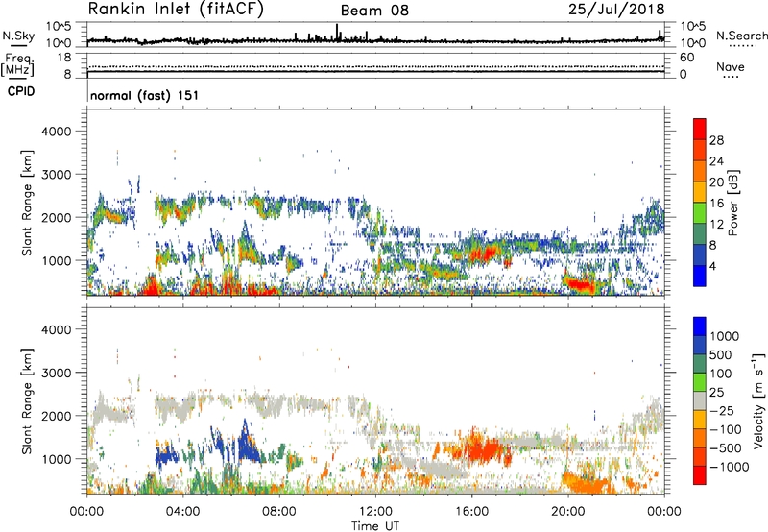
Task: Click the 12:00 time axis tick label
Action: pos(375,512)
